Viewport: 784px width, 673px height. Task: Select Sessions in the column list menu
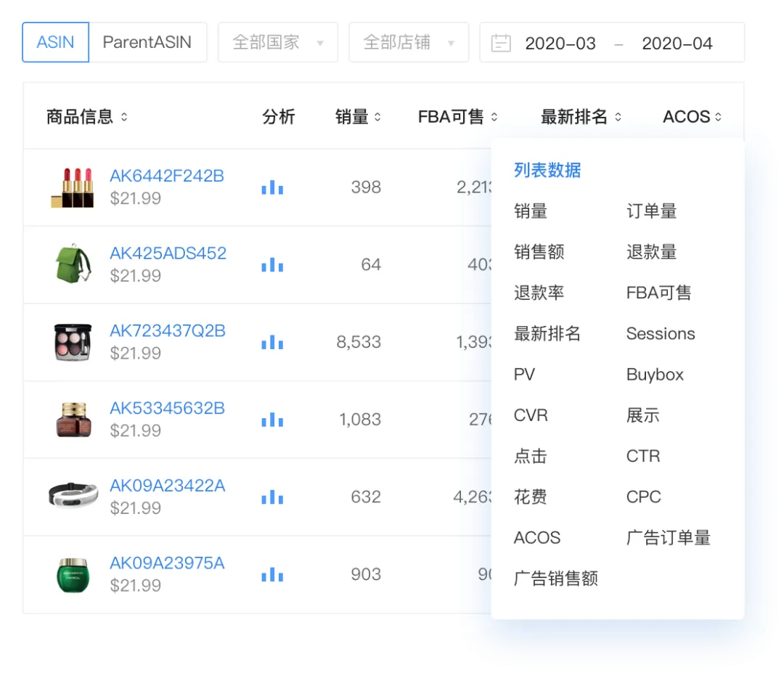point(661,333)
